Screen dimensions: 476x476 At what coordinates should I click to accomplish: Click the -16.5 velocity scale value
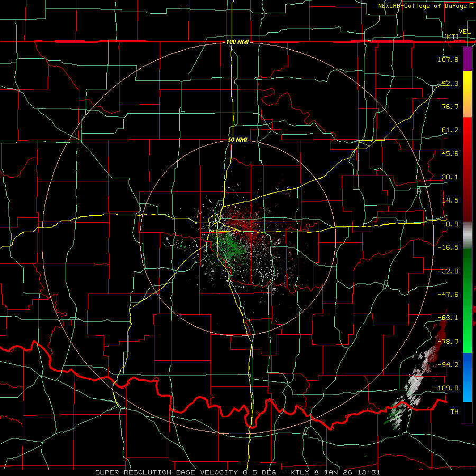(x=448, y=248)
